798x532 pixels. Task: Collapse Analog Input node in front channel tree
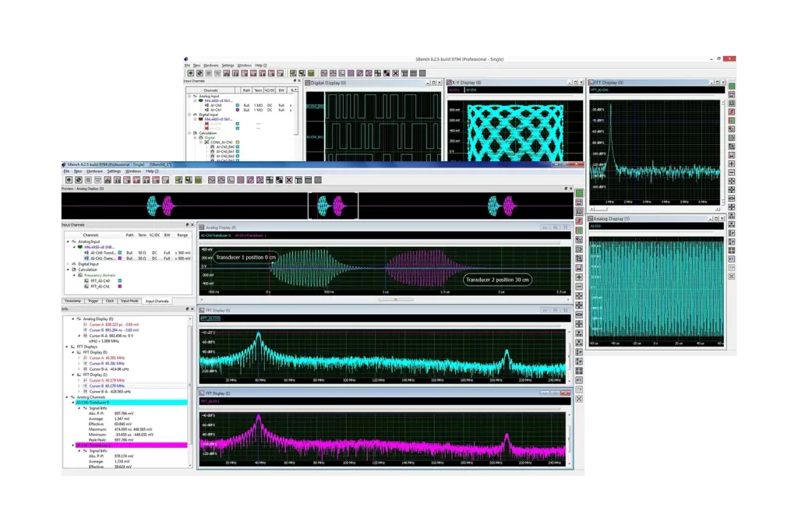(69, 241)
